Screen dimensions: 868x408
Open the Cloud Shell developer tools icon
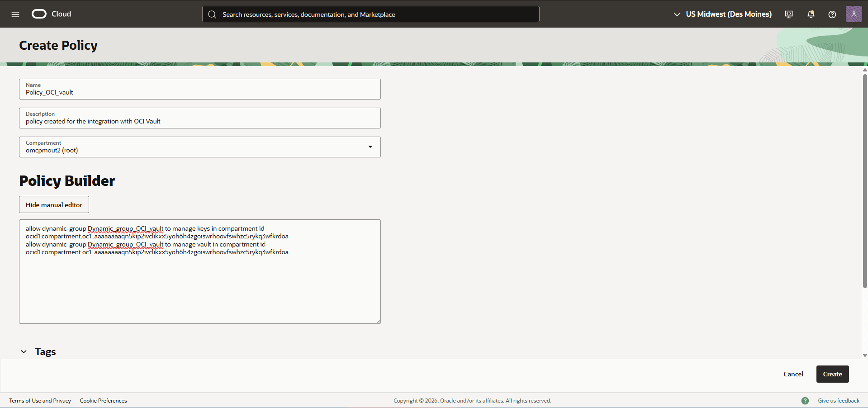point(789,14)
